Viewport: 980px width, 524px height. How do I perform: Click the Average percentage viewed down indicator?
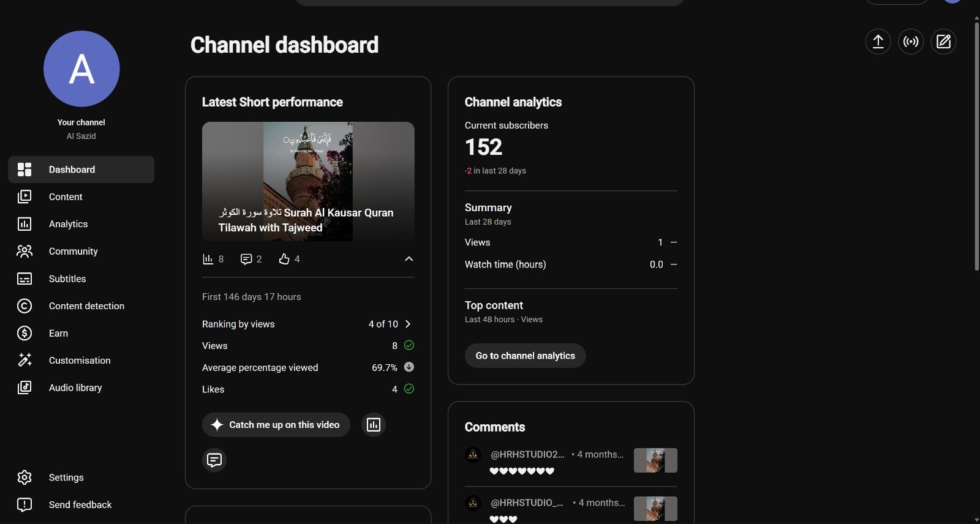click(x=409, y=367)
